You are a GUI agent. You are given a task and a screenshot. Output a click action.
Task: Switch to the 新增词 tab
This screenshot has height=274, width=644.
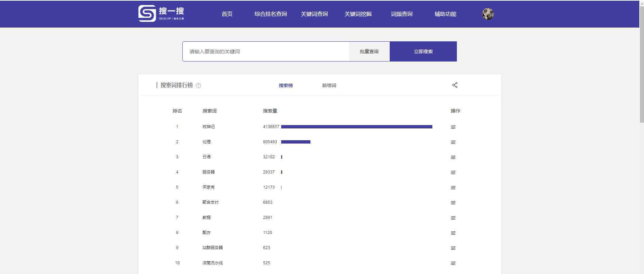[329, 85]
